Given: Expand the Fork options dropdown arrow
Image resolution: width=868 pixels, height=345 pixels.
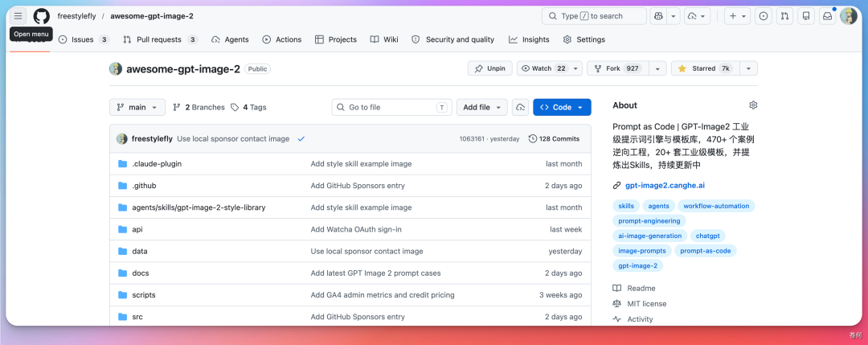Looking at the screenshot, I should click(657, 68).
